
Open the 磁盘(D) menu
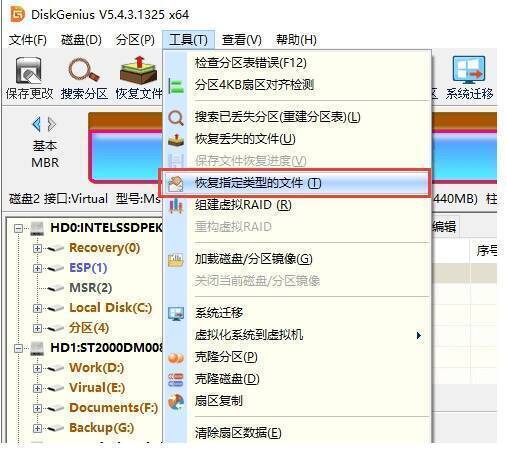pyautogui.click(x=81, y=40)
